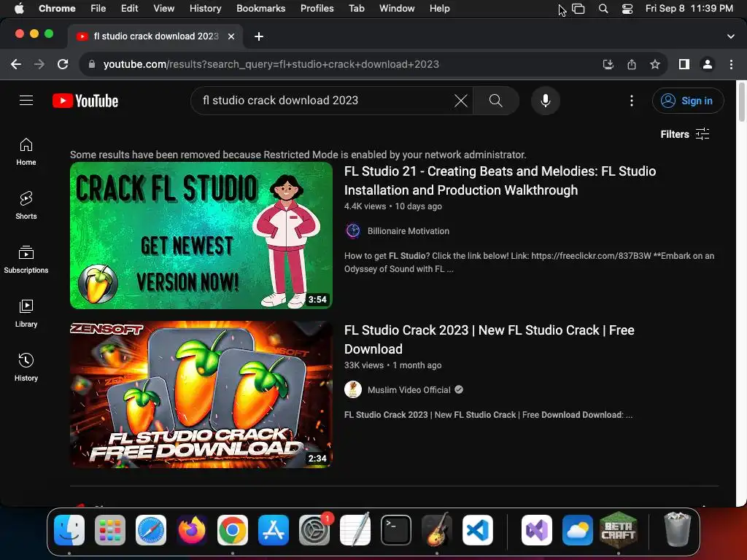Open a new tab with plus button
The height and width of the screenshot is (560, 747).
259,36
